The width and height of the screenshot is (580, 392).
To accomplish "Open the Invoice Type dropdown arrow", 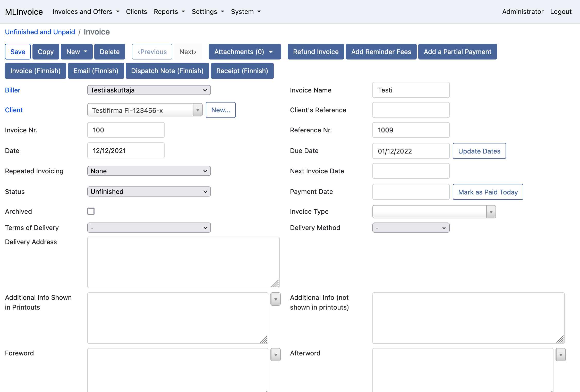I will click(491, 212).
